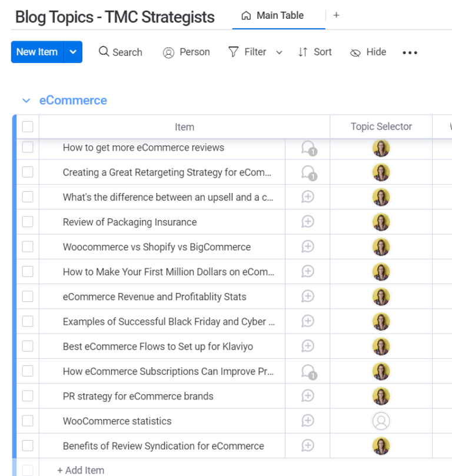The height and width of the screenshot is (476, 452).
Task: Collapse the eCommerce group
Action: pyautogui.click(x=26, y=101)
